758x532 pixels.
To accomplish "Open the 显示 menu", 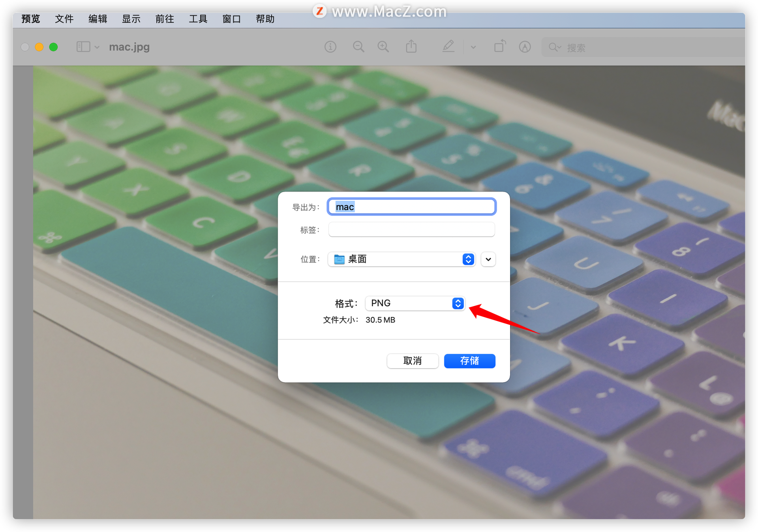I will 131,19.
